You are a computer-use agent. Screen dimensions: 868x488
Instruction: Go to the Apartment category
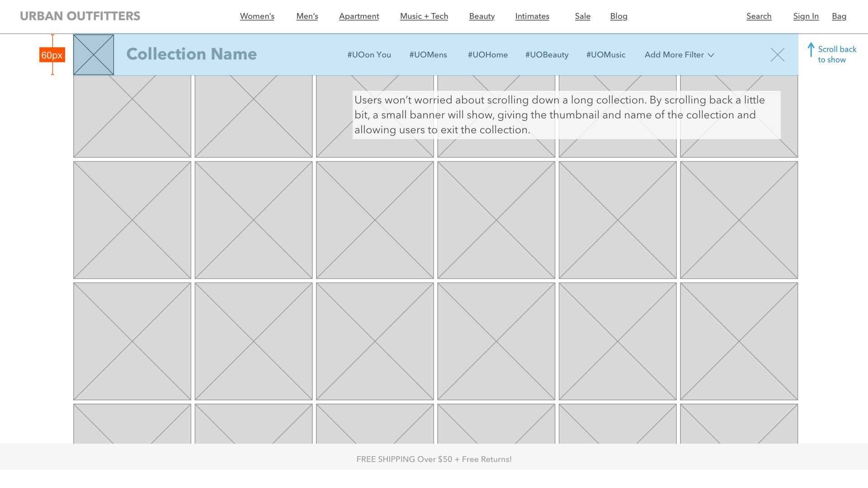pos(359,16)
